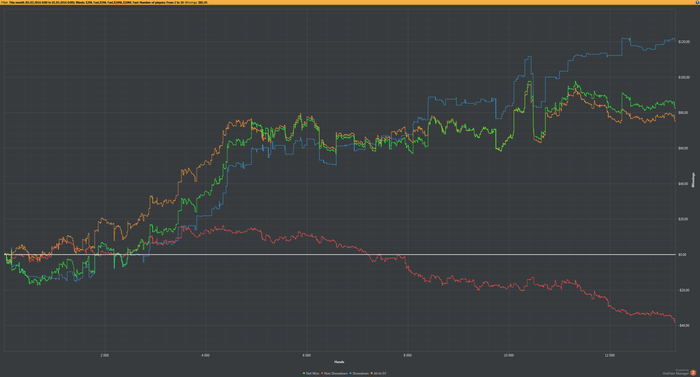700x377 pixels.
Task: Click the '8 000' x-axis label
Action: click(x=408, y=356)
